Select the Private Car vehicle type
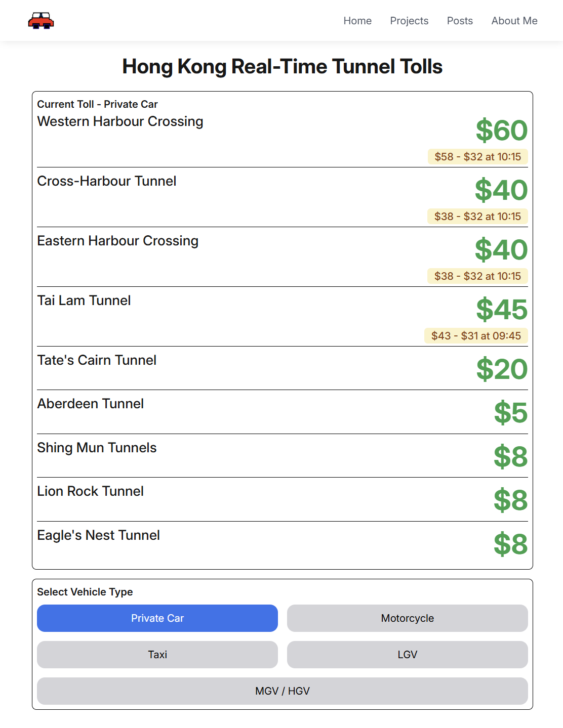The image size is (563, 728). point(157,618)
